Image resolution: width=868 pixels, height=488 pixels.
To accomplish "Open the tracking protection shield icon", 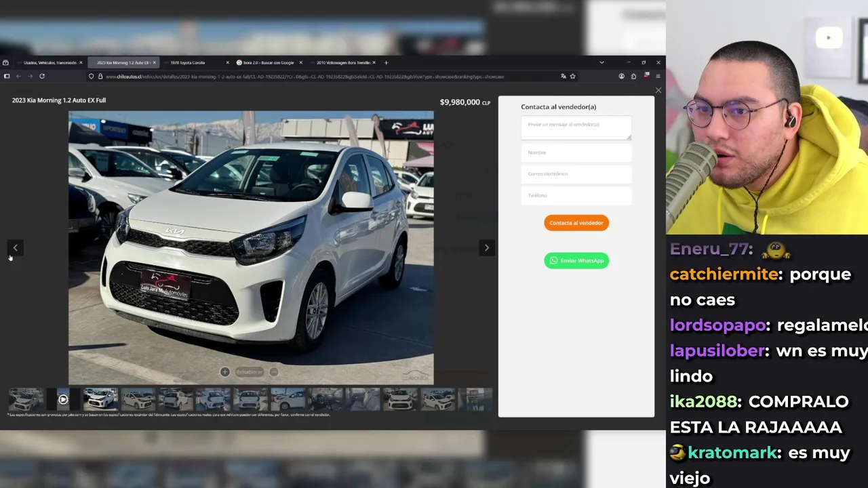I will (x=91, y=77).
